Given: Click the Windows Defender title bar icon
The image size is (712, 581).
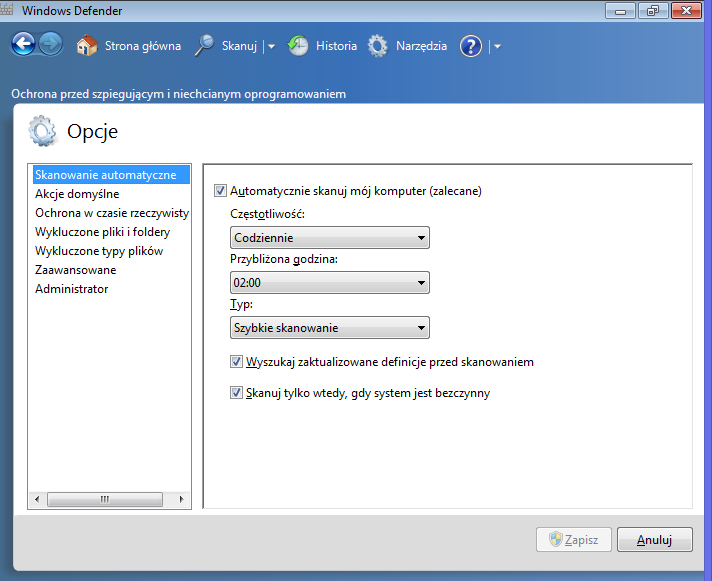Looking at the screenshot, I should [6, 10].
